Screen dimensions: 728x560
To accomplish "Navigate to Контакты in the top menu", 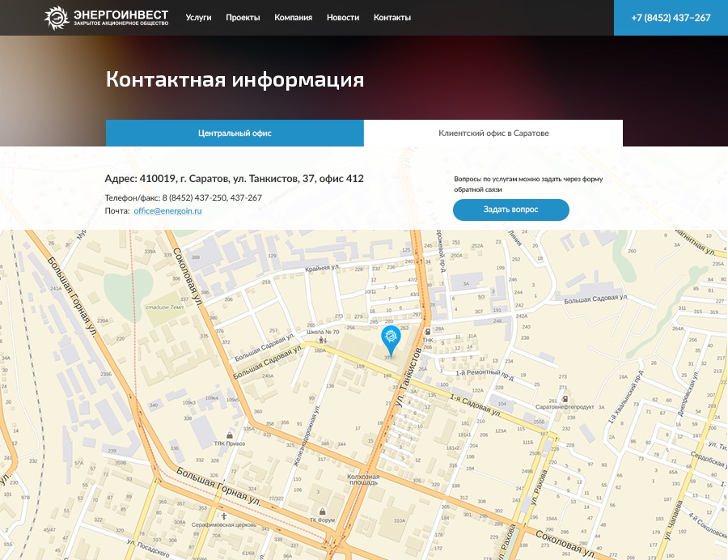I will pos(392,18).
